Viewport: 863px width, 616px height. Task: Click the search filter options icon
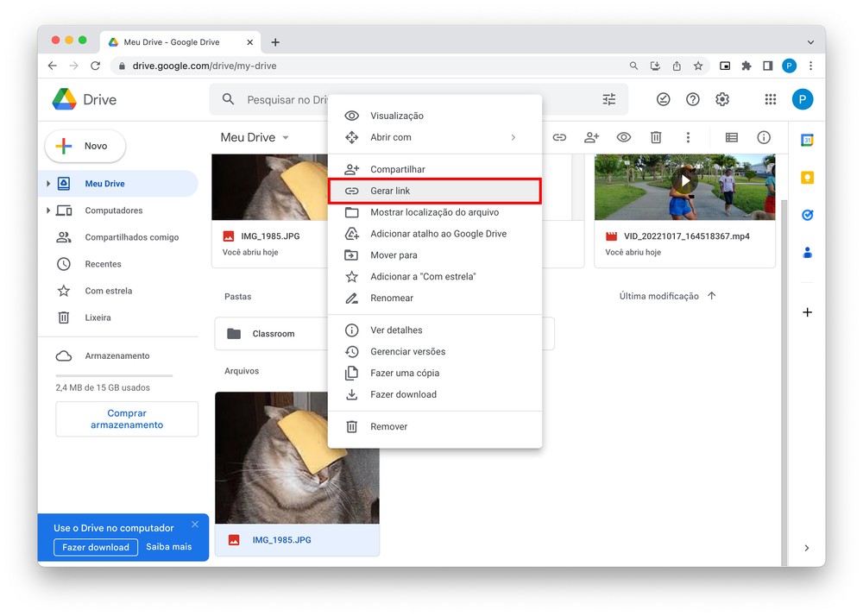click(x=609, y=99)
